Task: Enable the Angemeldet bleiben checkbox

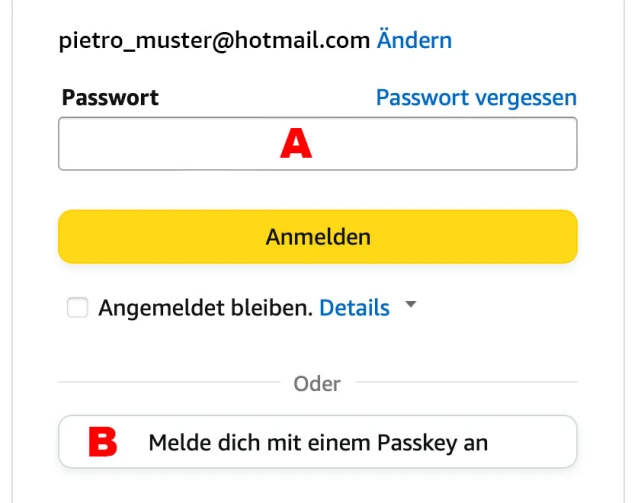Action: [77, 308]
